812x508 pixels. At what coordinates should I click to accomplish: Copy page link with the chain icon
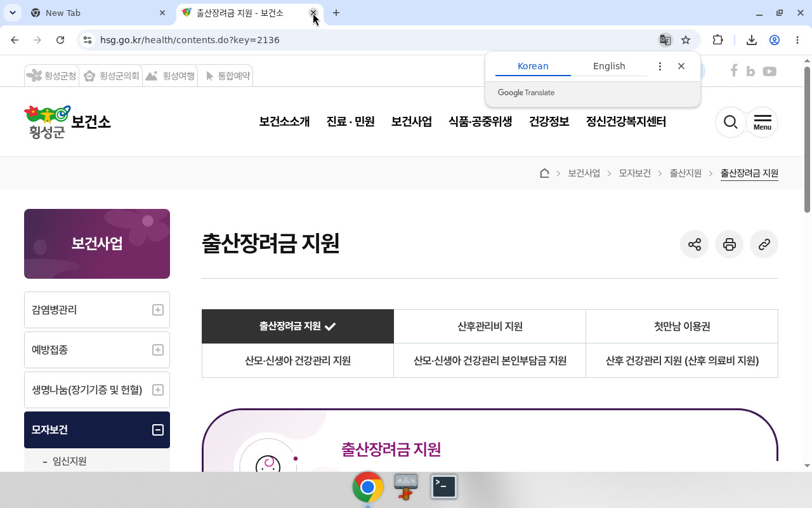pos(764,244)
